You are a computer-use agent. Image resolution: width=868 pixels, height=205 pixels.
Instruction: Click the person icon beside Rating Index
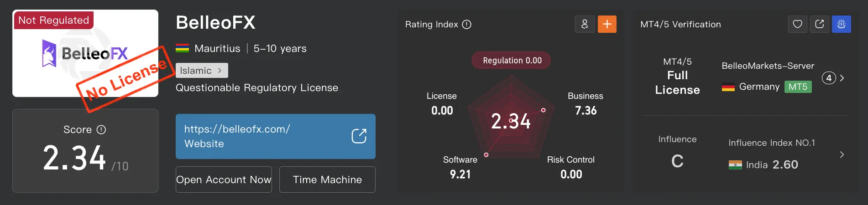pos(585,24)
